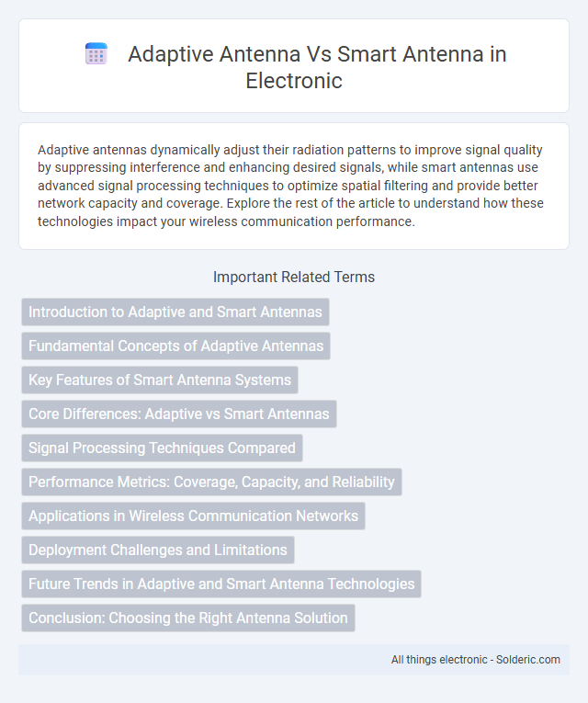Screen dimensions: 588x703
Task: Open Deployment Challenges and Limitations tag
Action: pyautogui.click(x=158, y=550)
